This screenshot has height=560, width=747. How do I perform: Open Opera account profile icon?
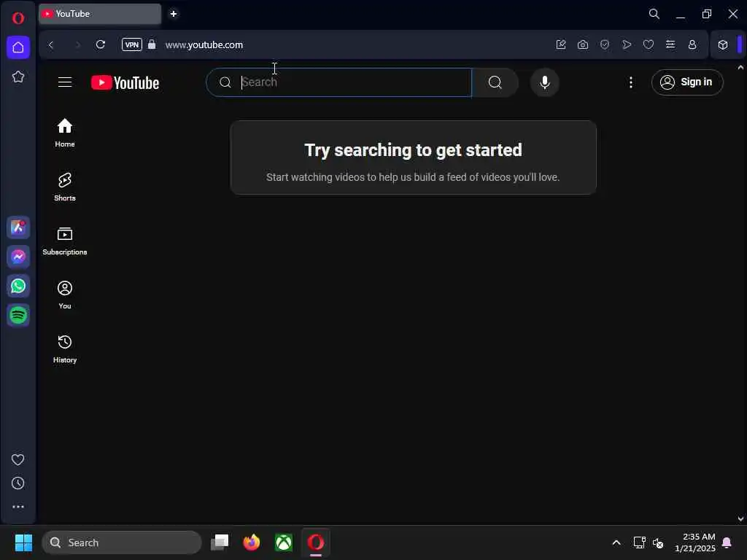click(692, 44)
